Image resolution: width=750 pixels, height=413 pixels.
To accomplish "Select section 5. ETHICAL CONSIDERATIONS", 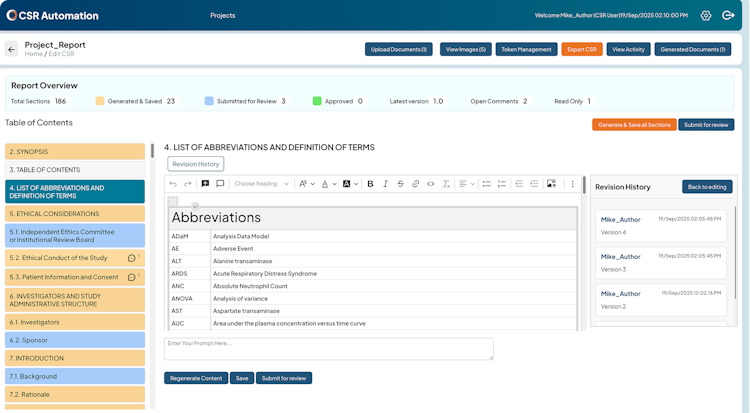I will [x=75, y=214].
